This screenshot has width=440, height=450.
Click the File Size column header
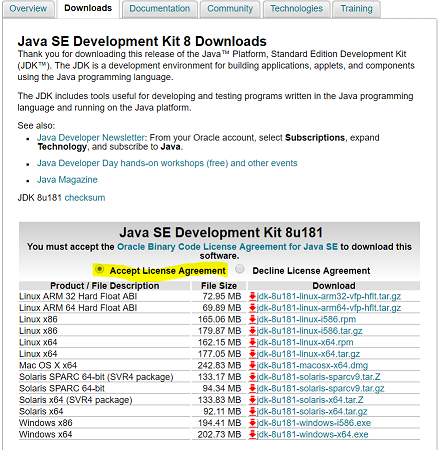point(219,286)
